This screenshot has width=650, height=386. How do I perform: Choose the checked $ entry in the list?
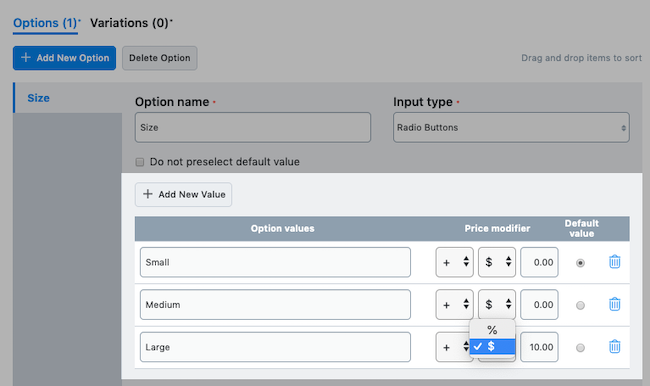pos(492,346)
